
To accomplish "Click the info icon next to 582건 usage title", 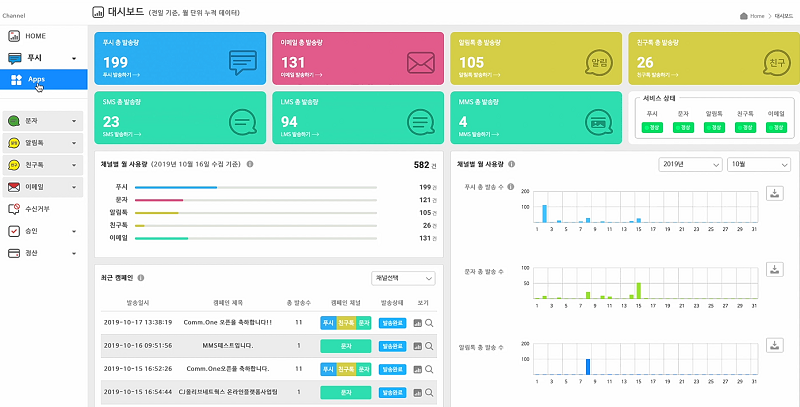I will point(250,164).
